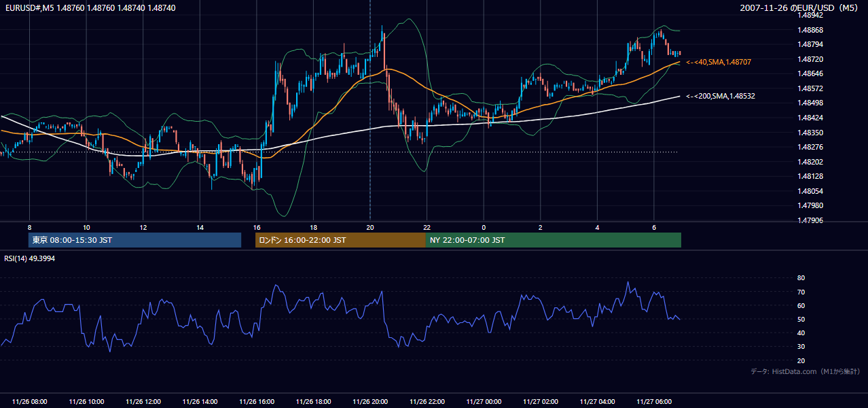
Task: Click the hour label 0 on time axis
Action: (484, 227)
